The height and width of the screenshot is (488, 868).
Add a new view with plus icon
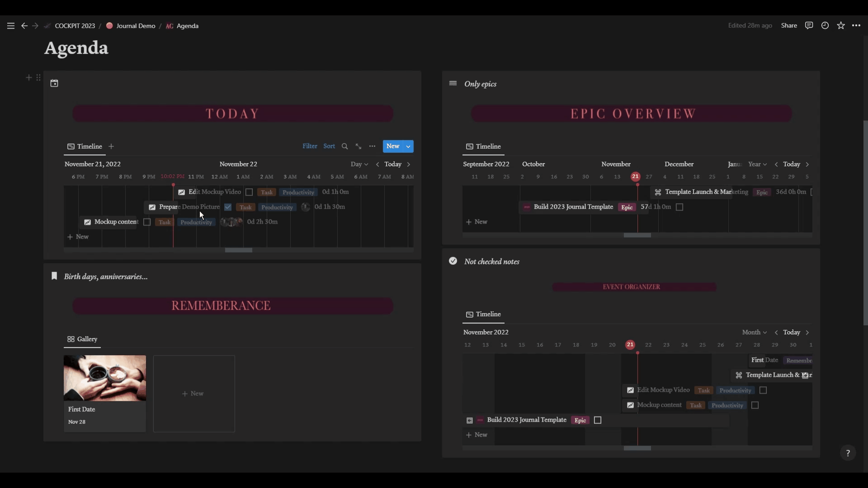(111, 146)
